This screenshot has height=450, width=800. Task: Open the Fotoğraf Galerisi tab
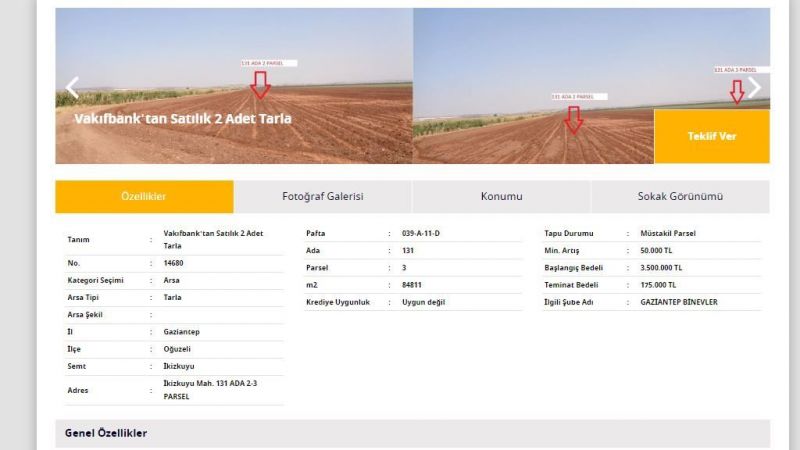point(322,197)
